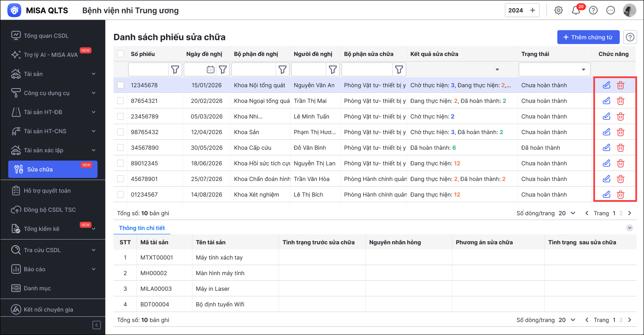Open calendar picker in Ngày đề nghị filter
This screenshot has height=335, width=644.
210,69
